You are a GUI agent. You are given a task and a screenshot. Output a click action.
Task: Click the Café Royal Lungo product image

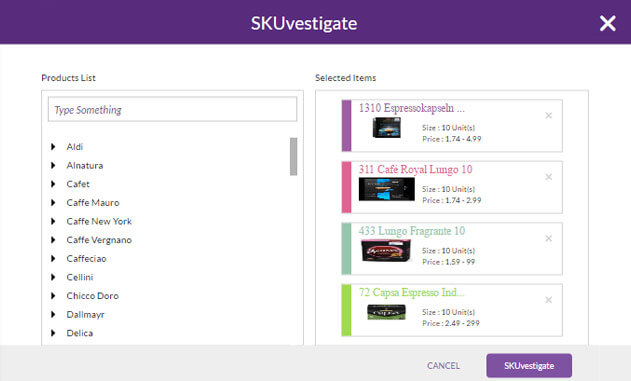tap(386, 189)
